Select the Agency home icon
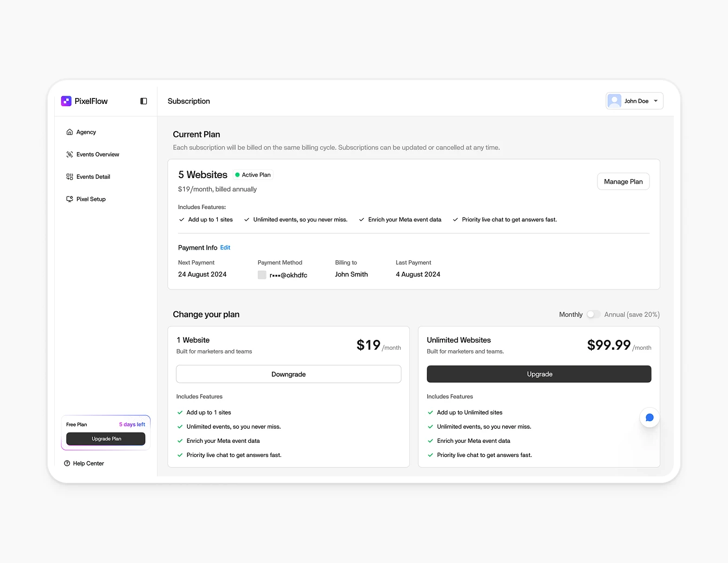This screenshot has height=563, width=728. pos(70,132)
